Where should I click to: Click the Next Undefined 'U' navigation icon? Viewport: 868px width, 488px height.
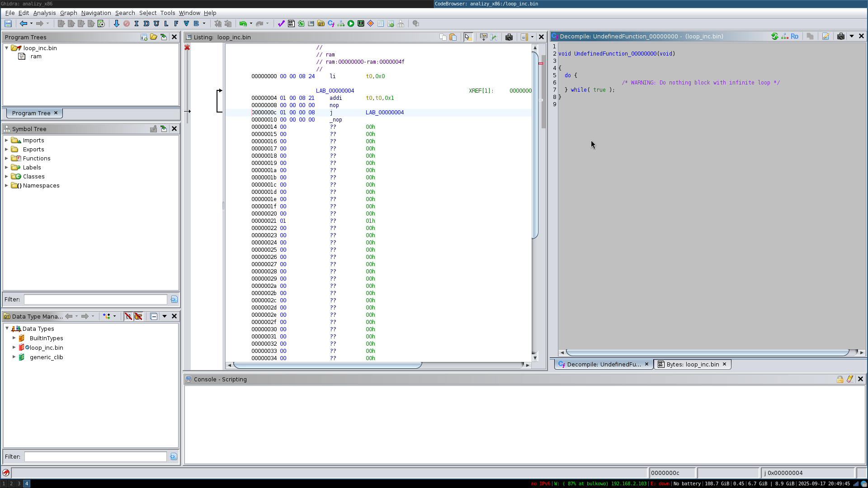pyautogui.click(x=156, y=23)
